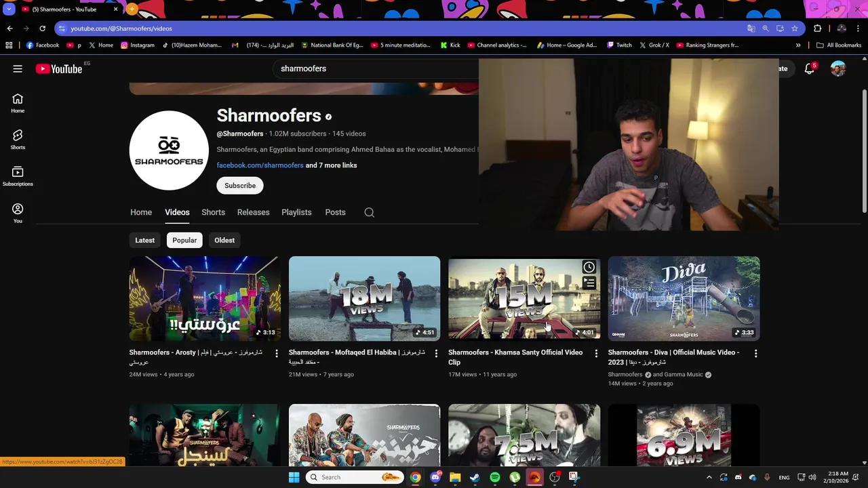Bookmark this page with the star icon
The height and width of the screenshot is (488, 868).
tap(794, 28)
